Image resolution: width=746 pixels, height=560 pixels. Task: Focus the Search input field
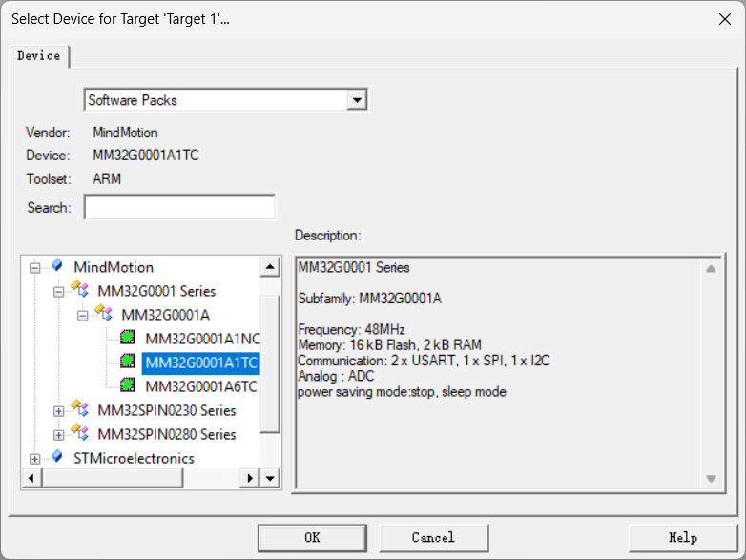click(x=179, y=207)
